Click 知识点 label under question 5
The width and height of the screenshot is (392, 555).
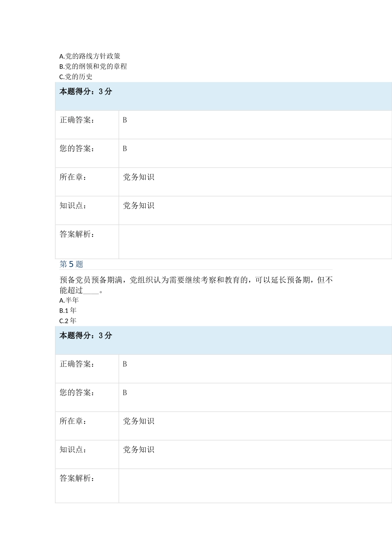pyautogui.click(x=73, y=450)
